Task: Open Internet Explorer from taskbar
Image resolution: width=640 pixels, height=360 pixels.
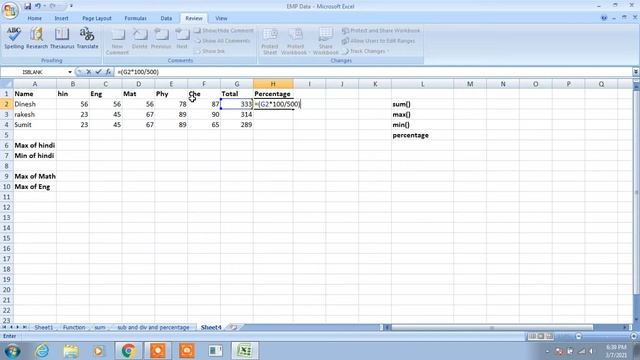Action: (42, 351)
